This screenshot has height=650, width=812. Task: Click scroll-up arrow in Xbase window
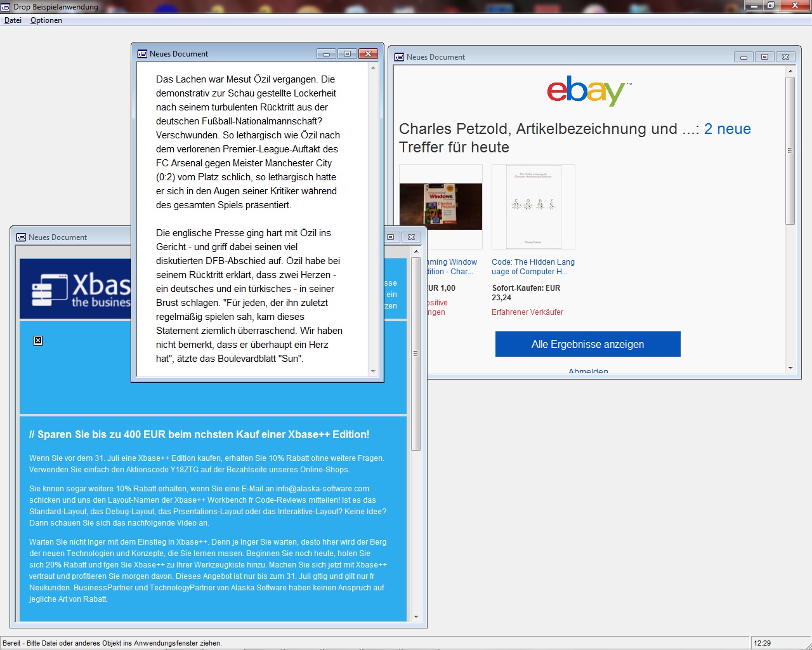point(416,252)
